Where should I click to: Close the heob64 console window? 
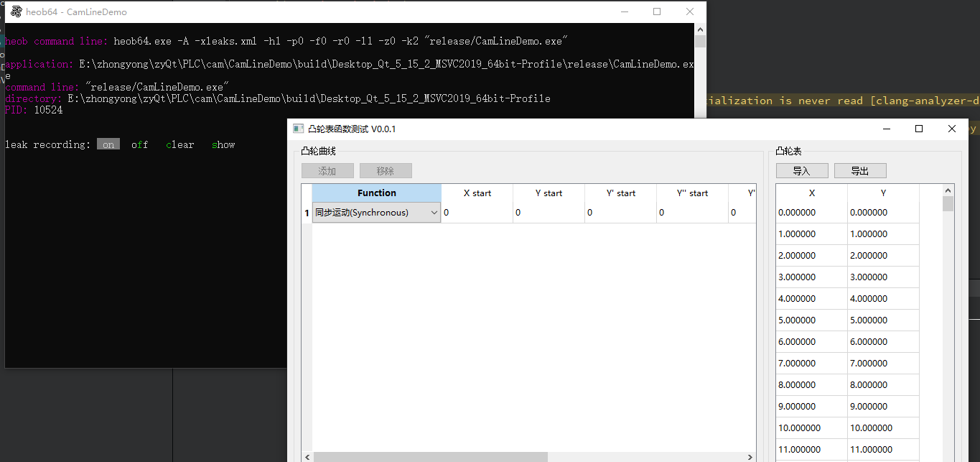(690, 11)
